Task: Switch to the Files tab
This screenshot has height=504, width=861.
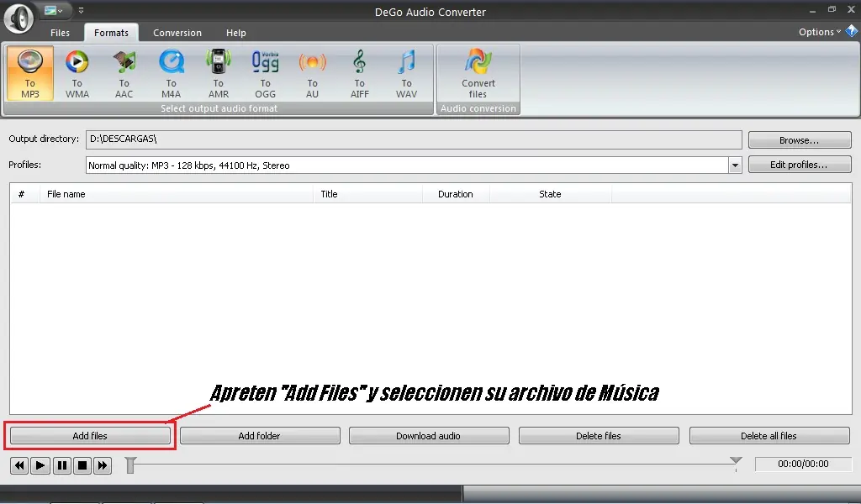Action: [x=60, y=33]
